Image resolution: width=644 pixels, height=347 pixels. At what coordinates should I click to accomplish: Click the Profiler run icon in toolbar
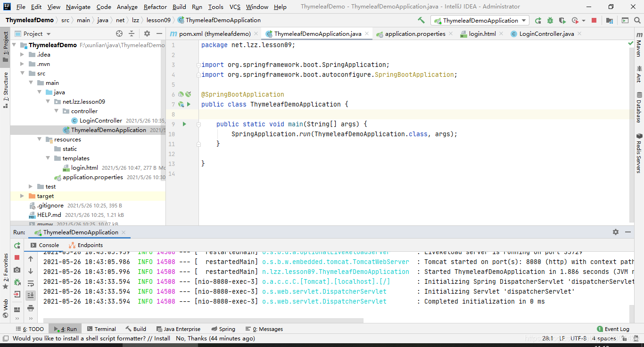tap(574, 20)
